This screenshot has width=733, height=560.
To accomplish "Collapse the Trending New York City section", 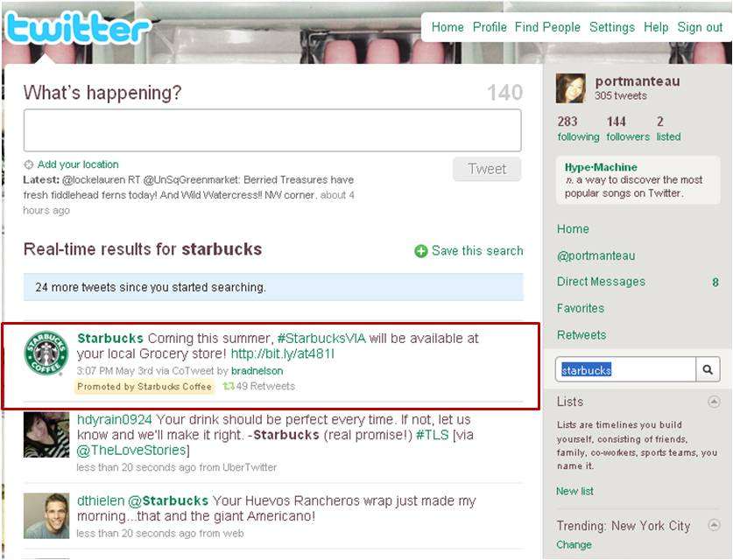I will 714,525.
